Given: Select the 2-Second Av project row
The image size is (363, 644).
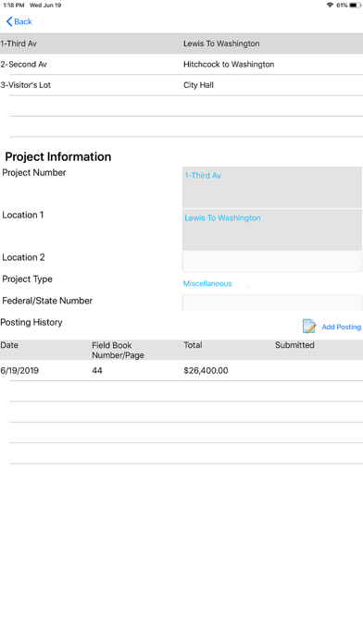Looking at the screenshot, I should (181, 65).
